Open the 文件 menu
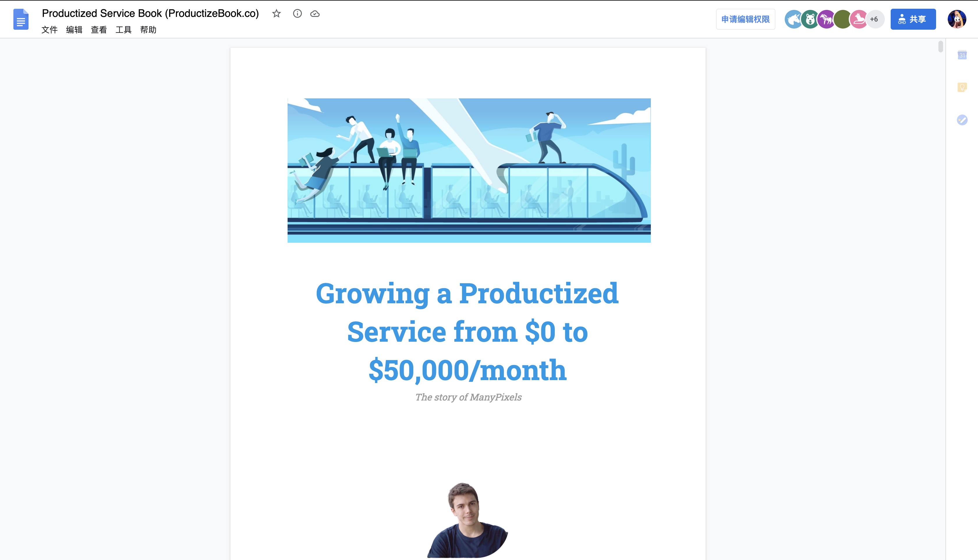This screenshot has height=560, width=978. (x=49, y=30)
